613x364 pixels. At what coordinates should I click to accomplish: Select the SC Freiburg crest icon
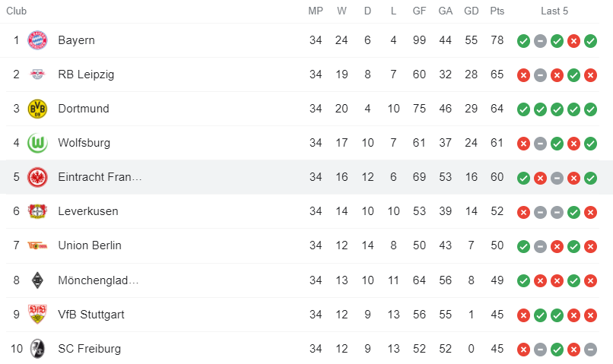pyautogui.click(x=37, y=349)
